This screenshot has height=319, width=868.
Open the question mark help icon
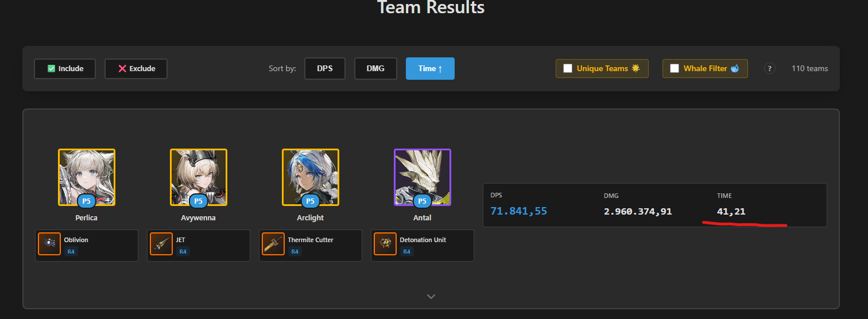[x=770, y=68]
